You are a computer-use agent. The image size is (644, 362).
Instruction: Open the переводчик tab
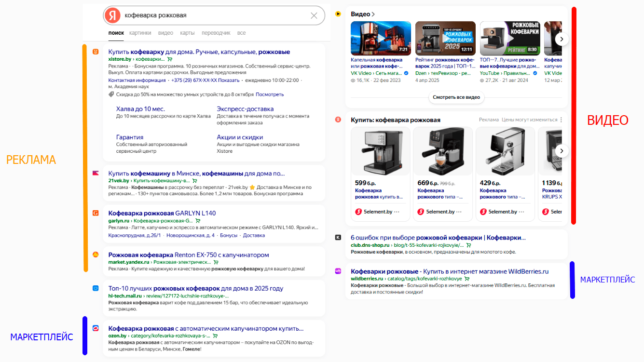(216, 33)
